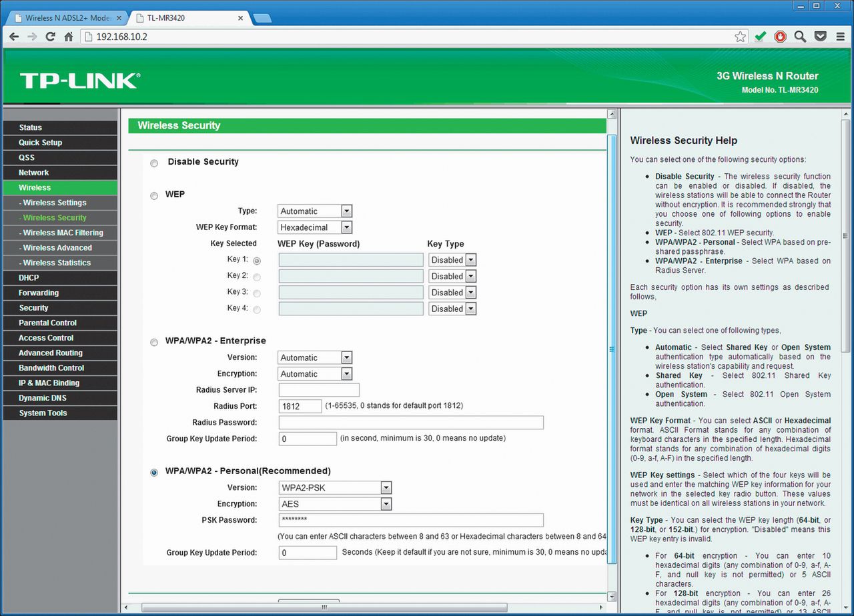
Task: Choose the WEP Key 3 radio button
Action: [x=257, y=293]
